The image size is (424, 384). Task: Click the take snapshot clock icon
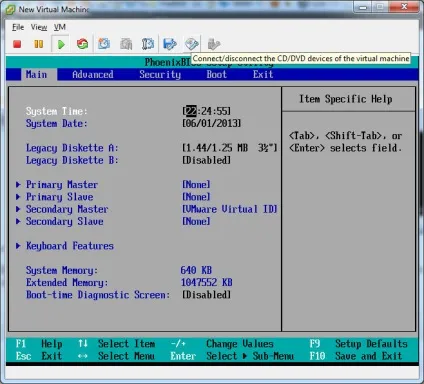pos(104,44)
